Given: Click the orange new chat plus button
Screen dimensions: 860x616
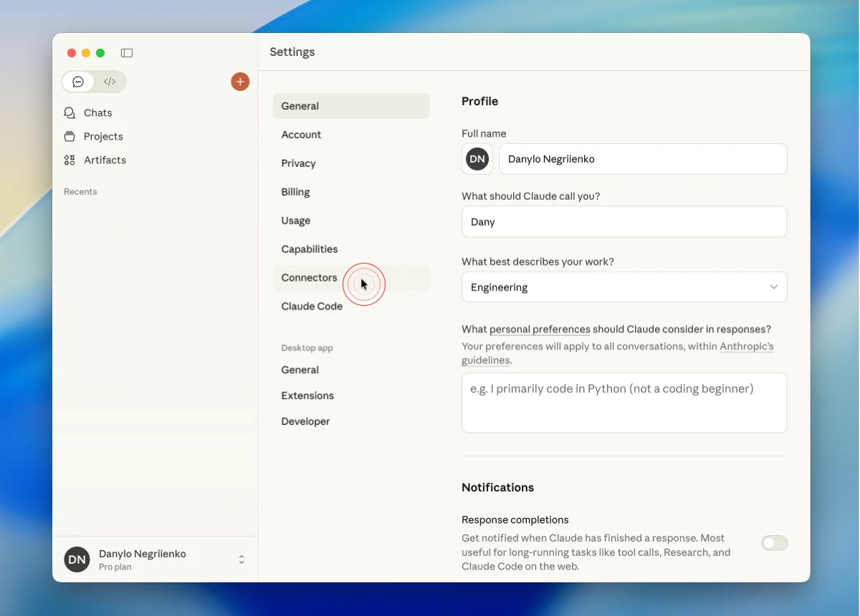Looking at the screenshot, I should [240, 82].
